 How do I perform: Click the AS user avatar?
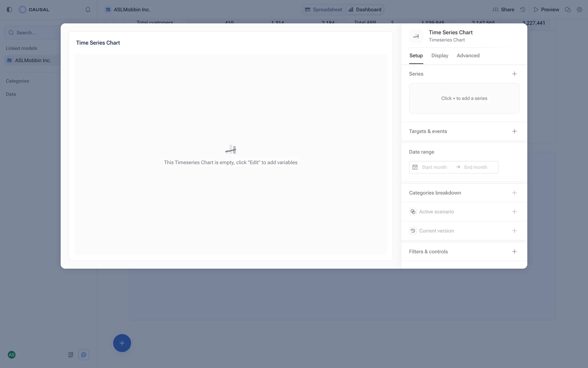pyautogui.click(x=12, y=355)
